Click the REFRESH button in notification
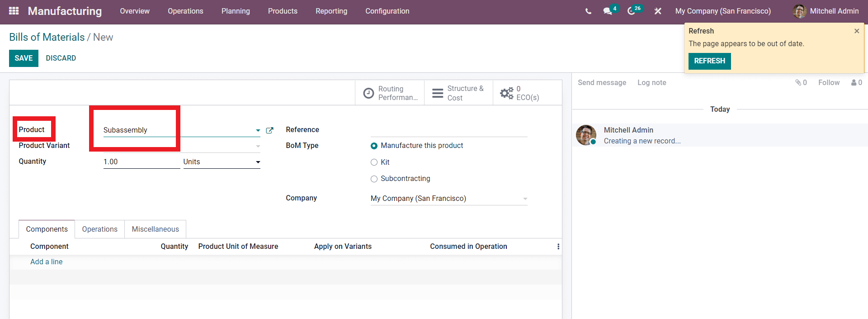This screenshot has width=868, height=319. (x=709, y=61)
